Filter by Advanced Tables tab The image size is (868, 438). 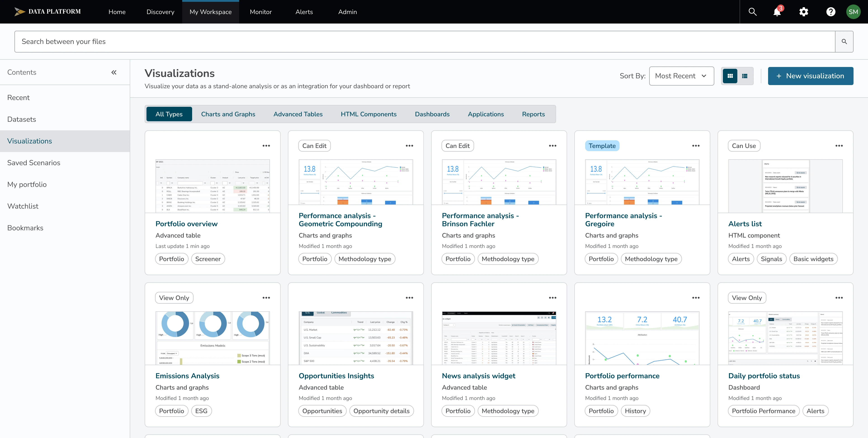pos(298,114)
